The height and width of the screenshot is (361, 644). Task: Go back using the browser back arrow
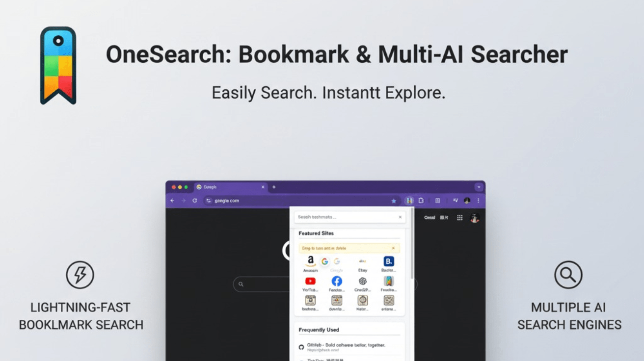(x=172, y=201)
